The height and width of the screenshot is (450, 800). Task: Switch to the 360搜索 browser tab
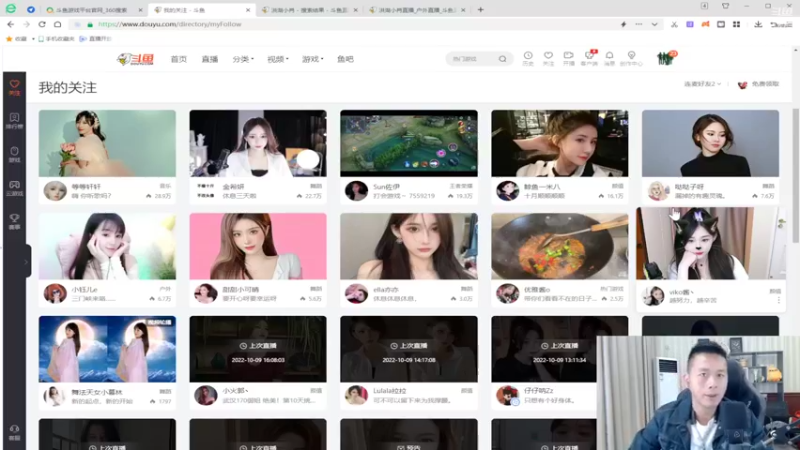pyautogui.click(x=93, y=10)
